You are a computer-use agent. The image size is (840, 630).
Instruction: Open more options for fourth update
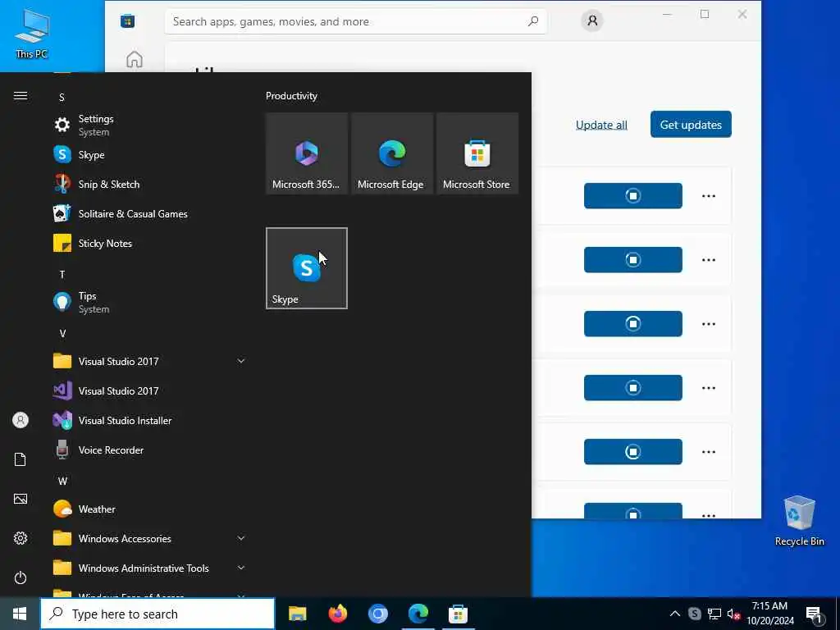708,388
